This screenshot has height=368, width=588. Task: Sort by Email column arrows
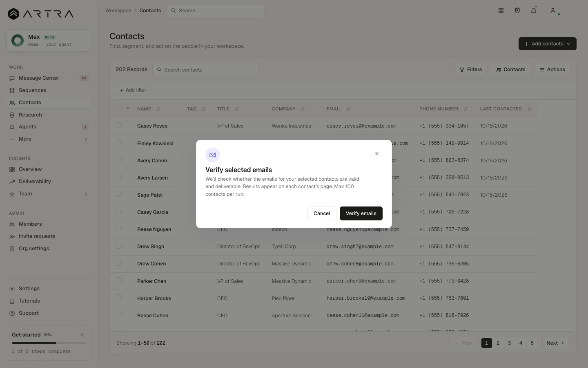pos(349,109)
